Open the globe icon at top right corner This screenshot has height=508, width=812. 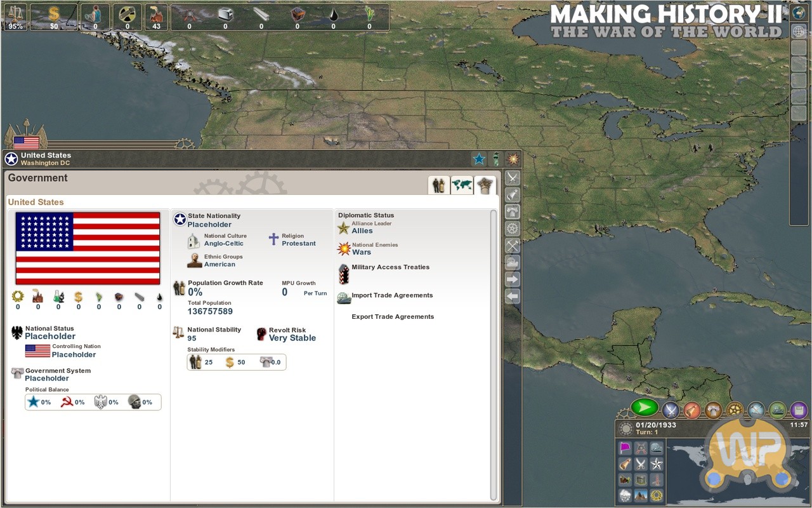click(799, 13)
